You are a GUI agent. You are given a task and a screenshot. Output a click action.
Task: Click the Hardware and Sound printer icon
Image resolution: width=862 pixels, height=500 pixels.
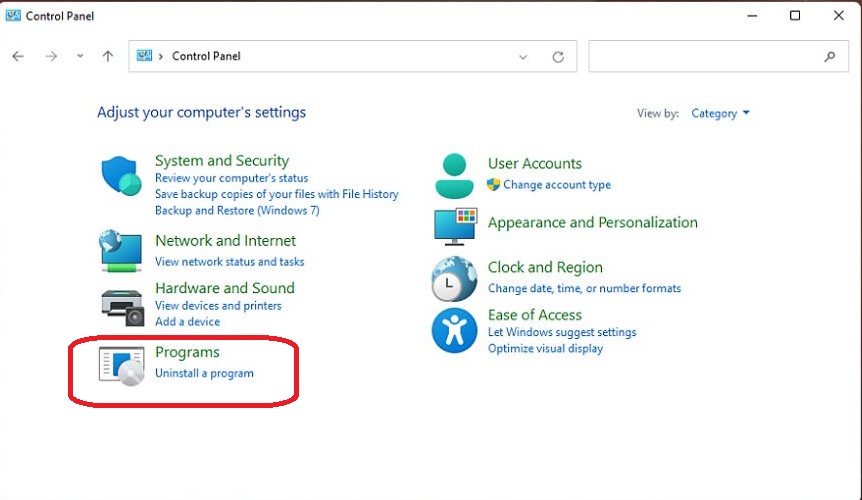click(x=123, y=304)
